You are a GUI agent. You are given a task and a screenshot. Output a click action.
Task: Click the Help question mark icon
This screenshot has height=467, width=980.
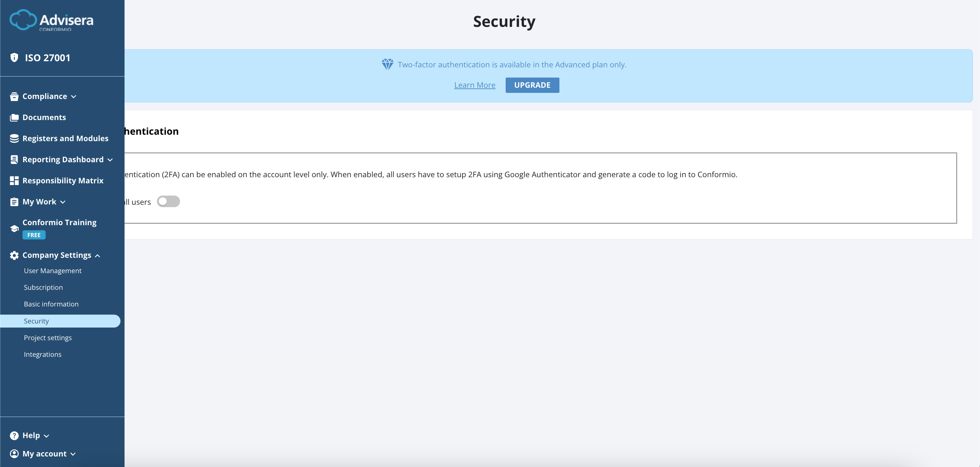click(x=14, y=435)
